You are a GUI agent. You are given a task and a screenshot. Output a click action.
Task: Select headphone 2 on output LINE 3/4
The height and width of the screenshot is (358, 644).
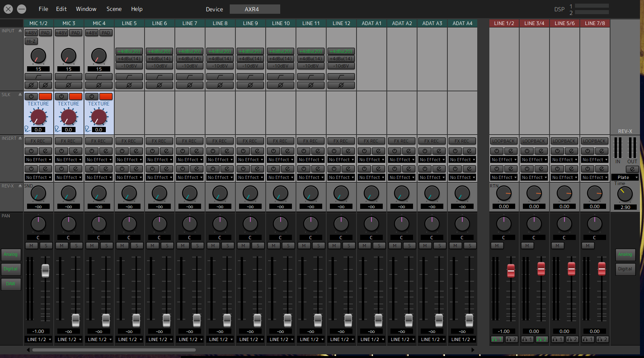click(x=542, y=339)
